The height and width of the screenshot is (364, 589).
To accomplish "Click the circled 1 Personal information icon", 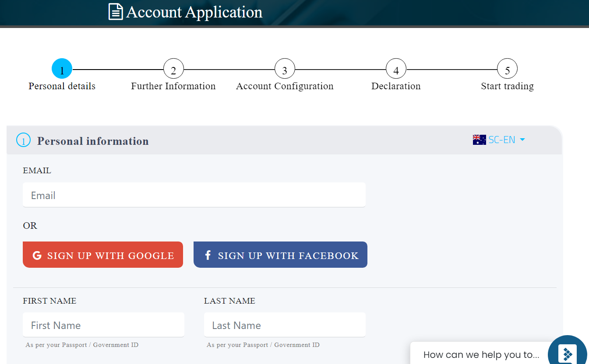I will pyautogui.click(x=23, y=140).
